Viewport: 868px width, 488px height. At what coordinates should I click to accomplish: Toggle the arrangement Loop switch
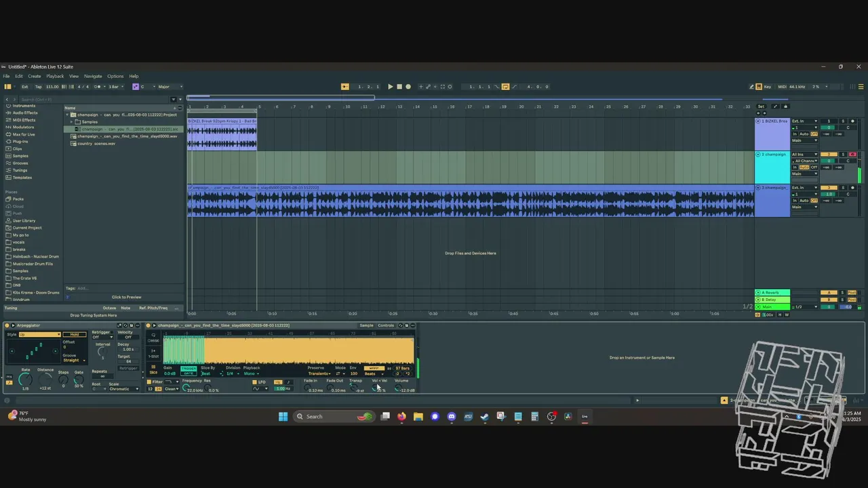coord(505,87)
